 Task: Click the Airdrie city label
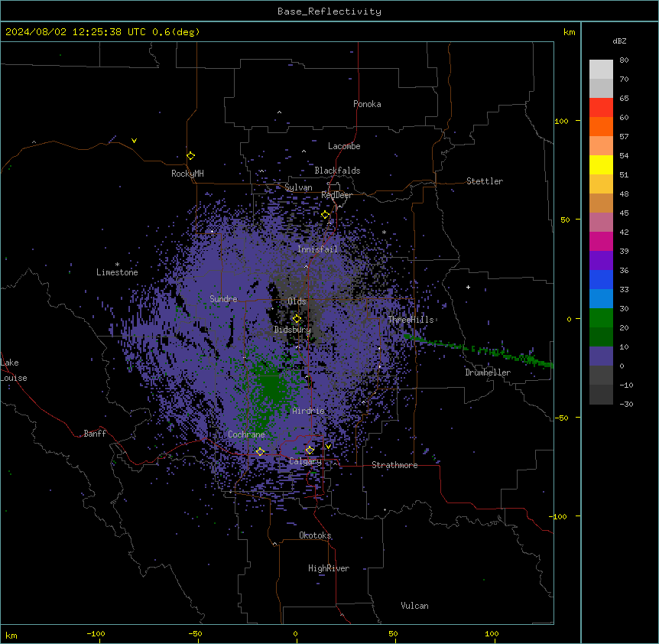pos(309,411)
